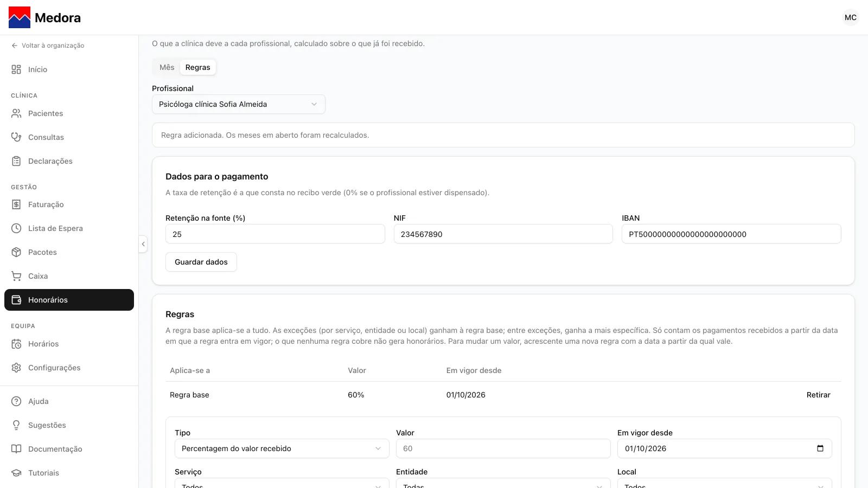This screenshot has width=868, height=488.
Task: Open calendar picker in Em vigor desde field
Action: point(820,448)
